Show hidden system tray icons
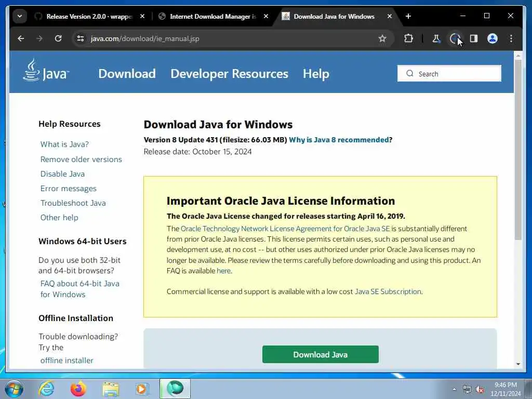532x399 pixels. point(454,389)
